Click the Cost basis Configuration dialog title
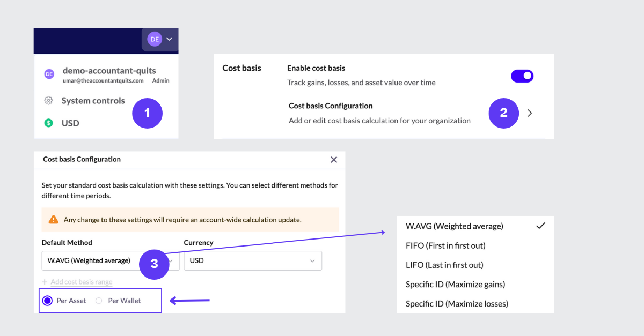This screenshot has width=644, height=336. tap(82, 159)
